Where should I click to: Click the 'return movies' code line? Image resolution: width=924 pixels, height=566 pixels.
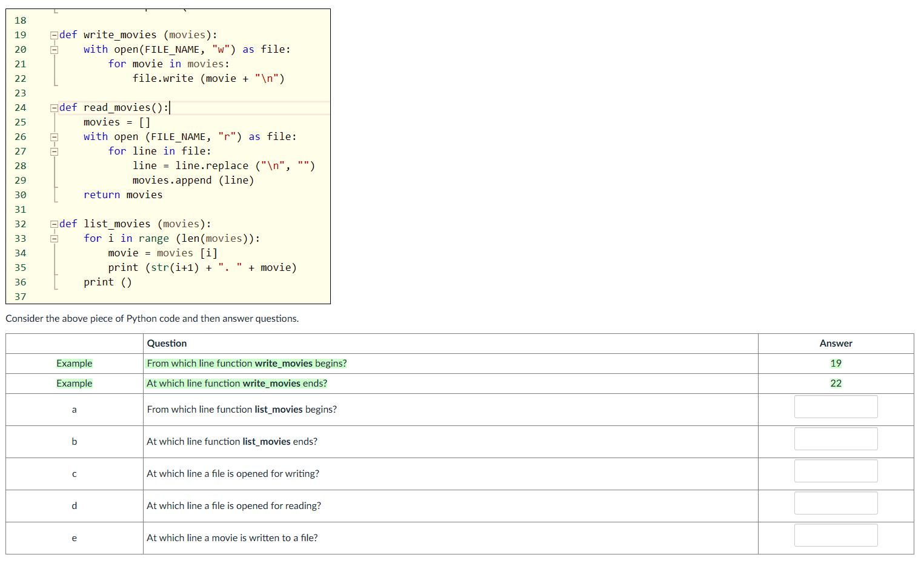pyautogui.click(x=123, y=195)
